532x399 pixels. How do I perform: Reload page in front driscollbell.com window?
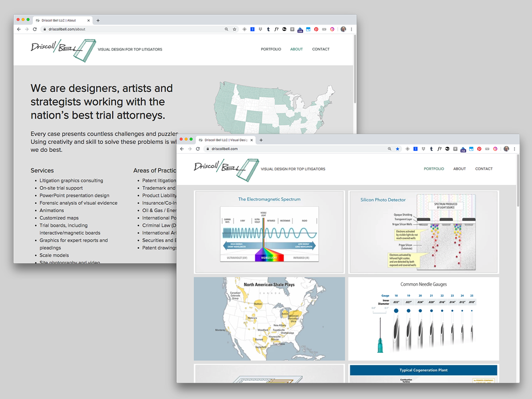pos(198,149)
